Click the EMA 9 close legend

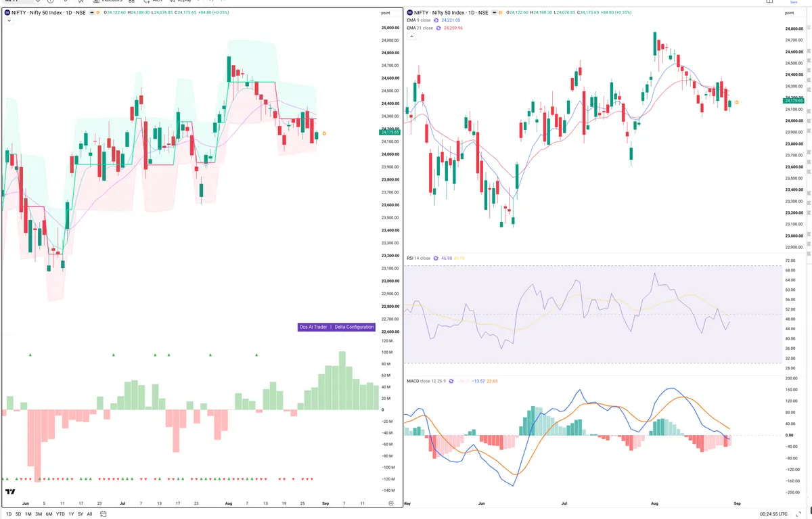419,20
